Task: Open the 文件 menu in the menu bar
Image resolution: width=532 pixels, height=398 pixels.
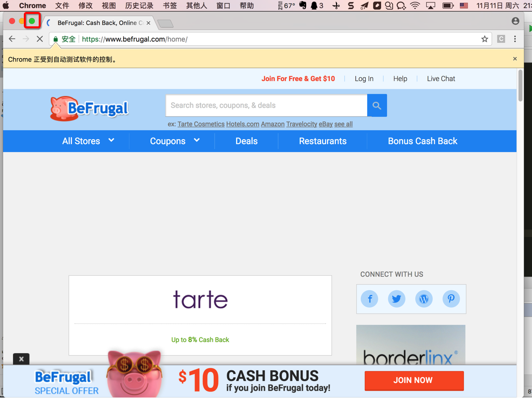Action: 62,5
